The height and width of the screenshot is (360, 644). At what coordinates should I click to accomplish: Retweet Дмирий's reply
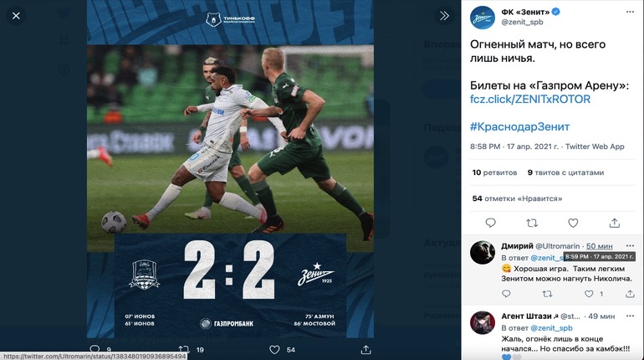click(547, 294)
